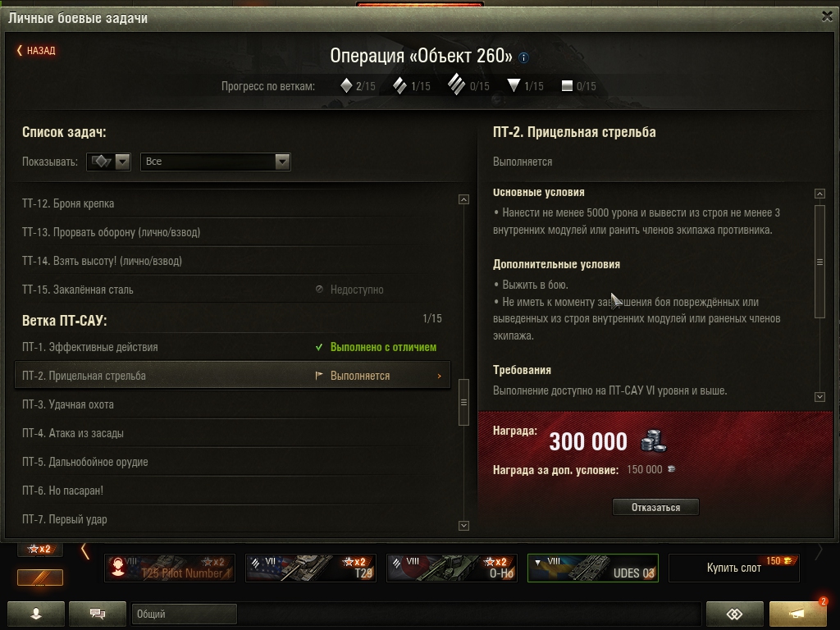Select the medium tank branch progress icon

pyautogui.click(x=399, y=85)
